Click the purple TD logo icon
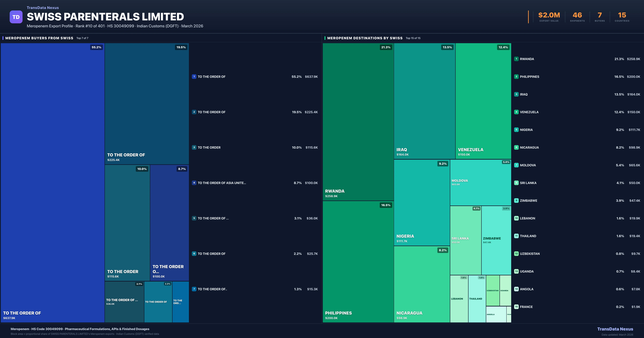644x338 pixels. pyautogui.click(x=16, y=17)
